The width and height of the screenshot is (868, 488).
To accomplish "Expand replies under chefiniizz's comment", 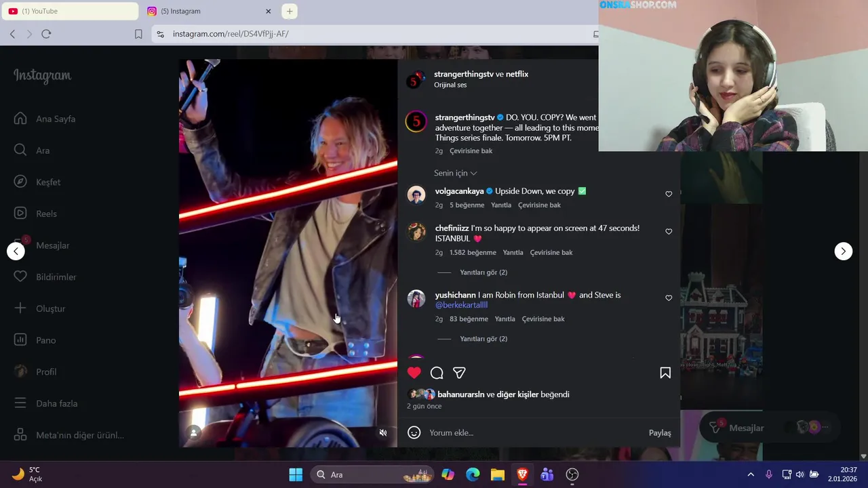I will click(x=484, y=272).
